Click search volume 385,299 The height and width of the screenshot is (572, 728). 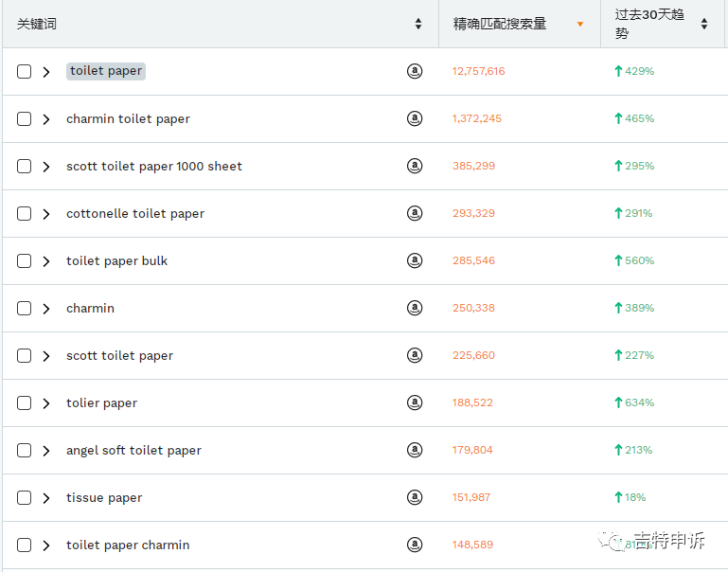click(473, 166)
